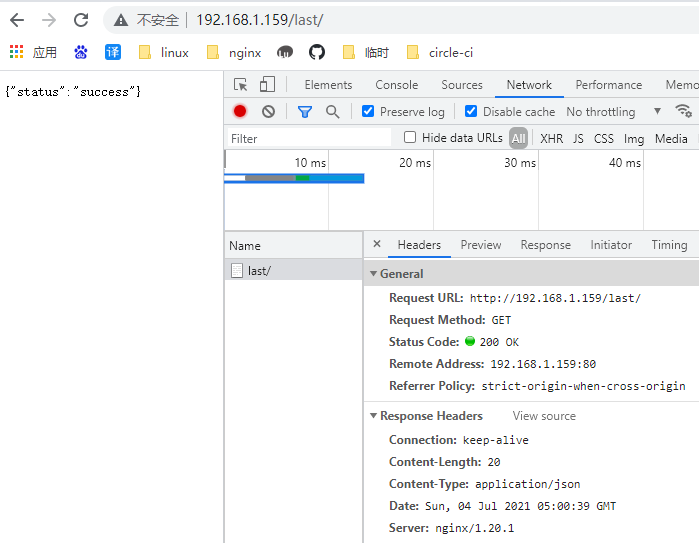
Task: Stop recording network log red button
Action: point(240,112)
